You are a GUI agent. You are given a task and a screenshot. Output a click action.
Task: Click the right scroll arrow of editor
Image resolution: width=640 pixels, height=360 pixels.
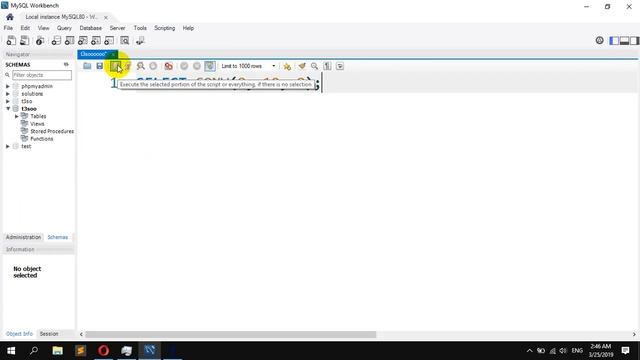(634, 334)
